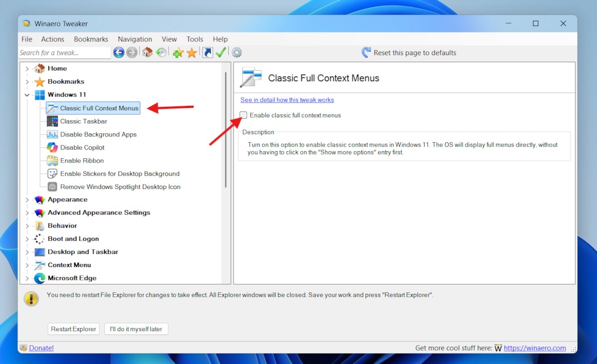Open the Enable Ribbon tweak

pyautogui.click(x=82, y=160)
